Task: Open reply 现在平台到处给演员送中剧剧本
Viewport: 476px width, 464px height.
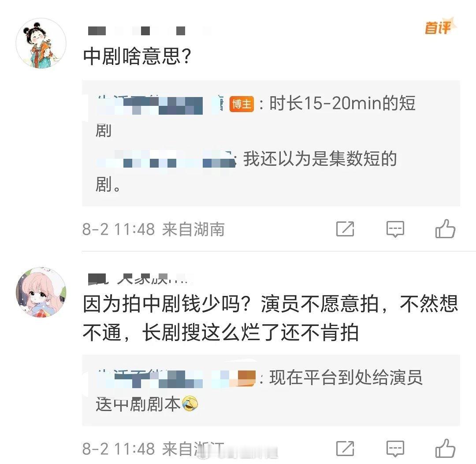Action: [x=259, y=391]
